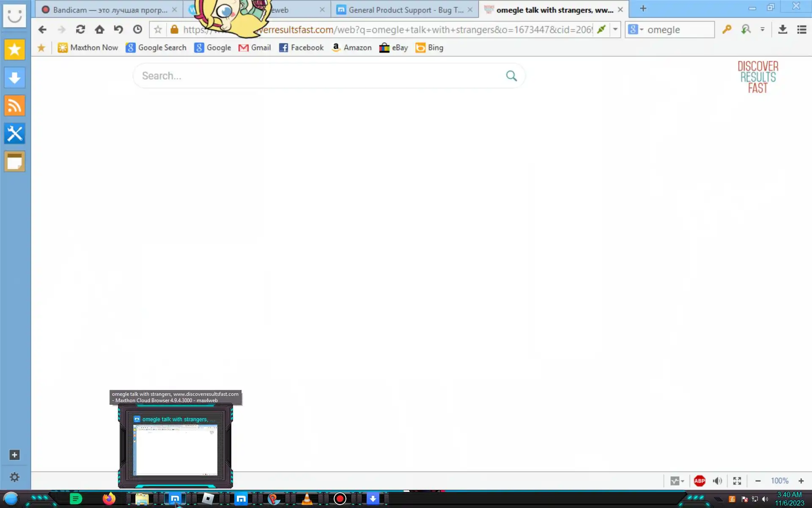Open the Facebook bookmark
The height and width of the screenshot is (508, 812).
(301, 48)
